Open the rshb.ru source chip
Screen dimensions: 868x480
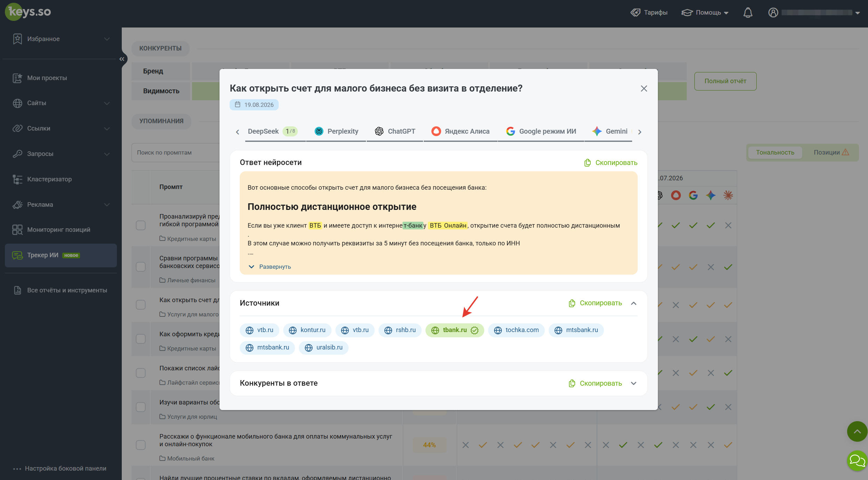click(400, 330)
